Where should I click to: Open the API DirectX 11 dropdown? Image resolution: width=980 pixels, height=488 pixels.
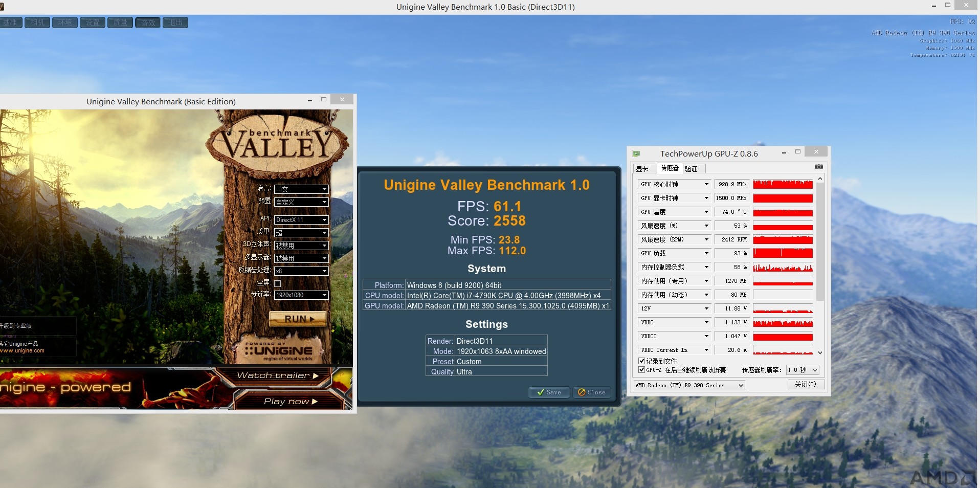coord(301,220)
